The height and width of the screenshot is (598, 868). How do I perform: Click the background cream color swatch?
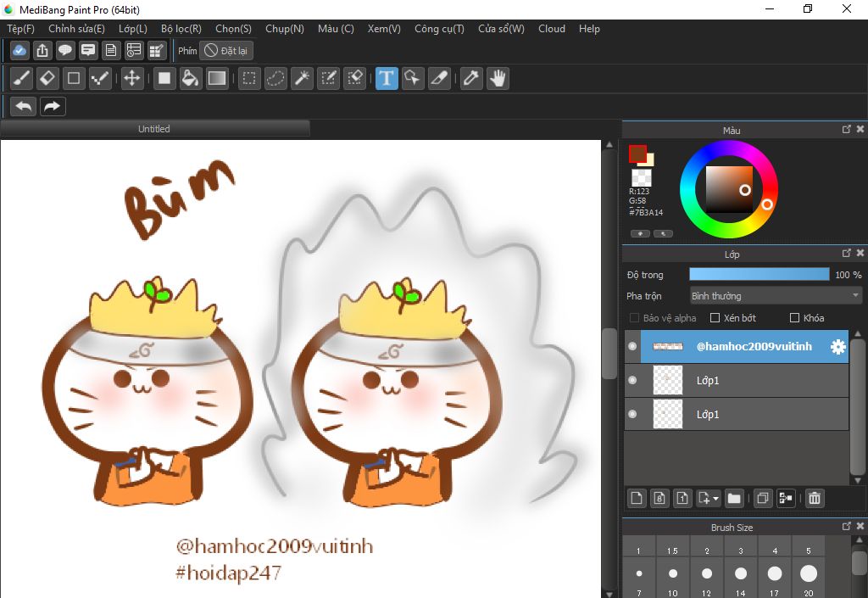(650, 160)
